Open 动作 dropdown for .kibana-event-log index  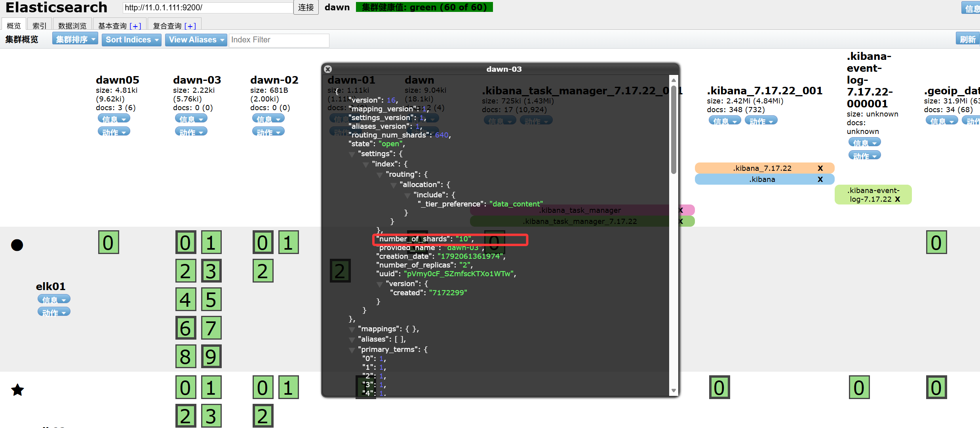[x=865, y=155]
